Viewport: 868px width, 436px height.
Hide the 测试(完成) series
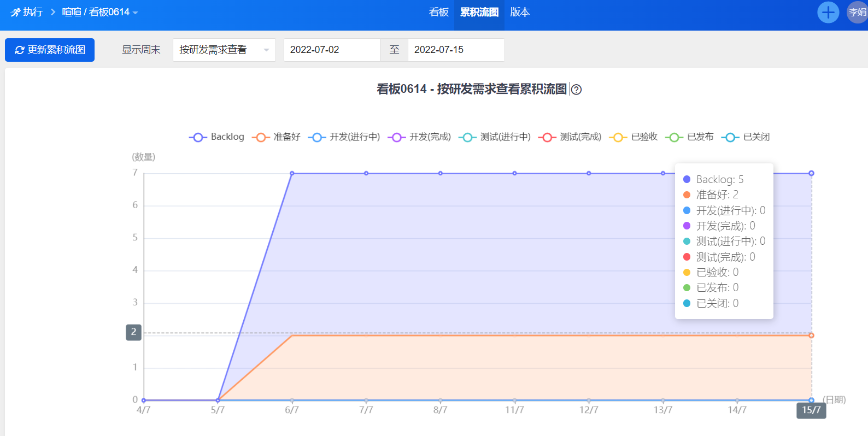pyautogui.click(x=570, y=137)
